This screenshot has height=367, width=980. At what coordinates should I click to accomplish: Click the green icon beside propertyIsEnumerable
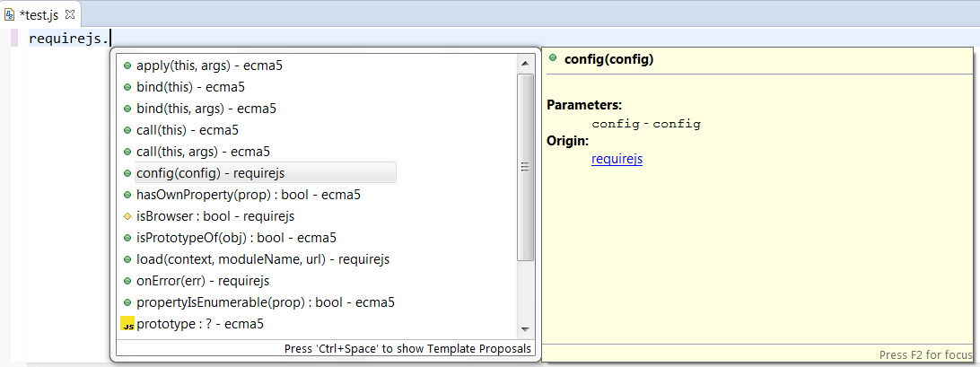tap(127, 302)
